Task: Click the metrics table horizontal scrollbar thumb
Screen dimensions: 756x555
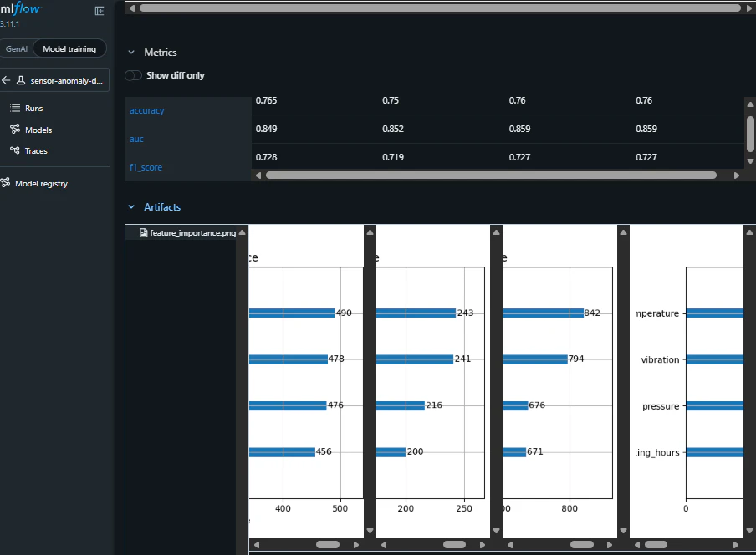Action: click(x=491, y=176)
